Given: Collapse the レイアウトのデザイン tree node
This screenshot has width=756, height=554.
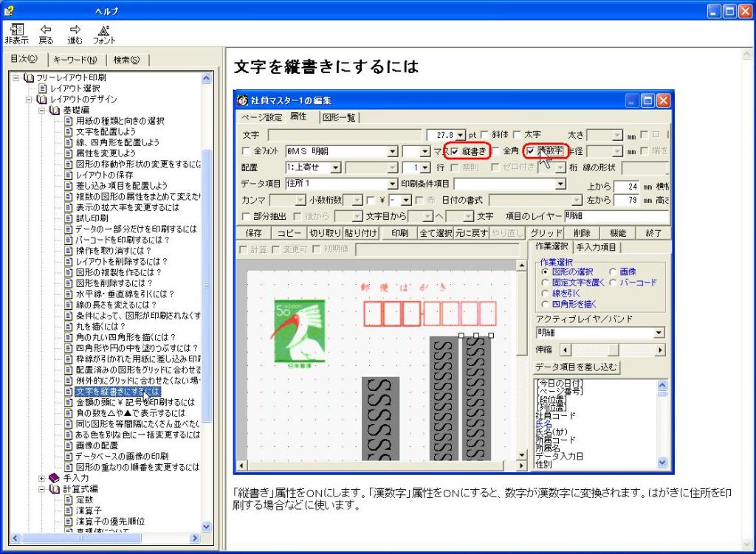Looking at the screenshot, I should (x=30, y=99).
